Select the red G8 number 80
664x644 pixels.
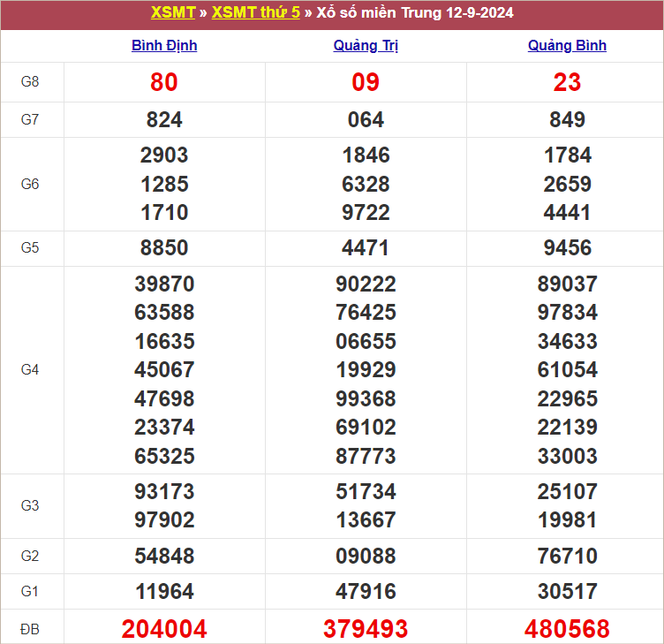pos(164,82)
